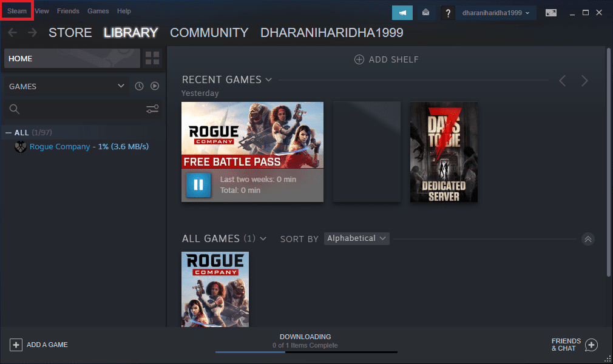This screenshot has width=613, height=364.
Task: Open the Alphabetical sort dropdown
Action: 356,238
